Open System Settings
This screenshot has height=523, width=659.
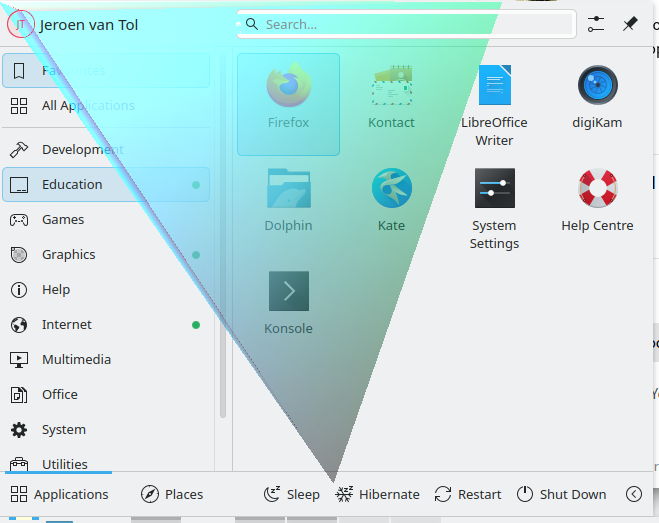tap(494, 206)
